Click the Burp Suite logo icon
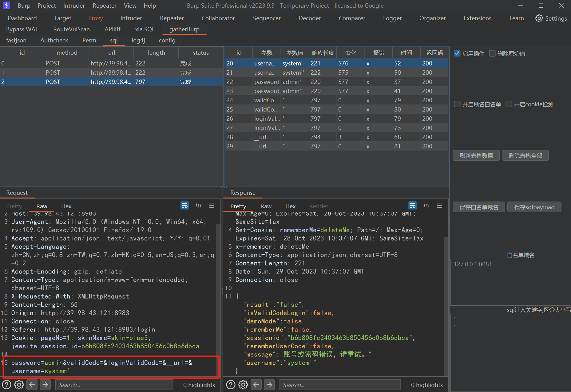 (6, 6)
